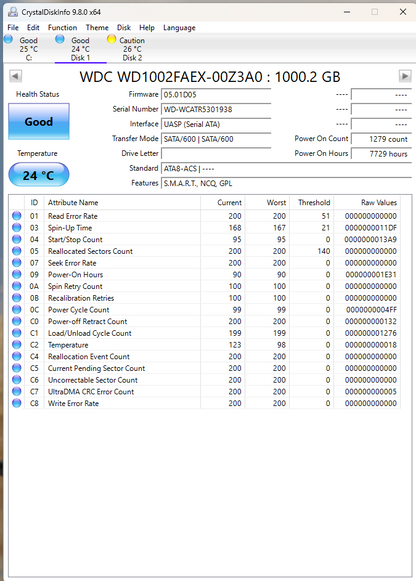This screenshot has width=416, height=581.
Task: Click the blue Good icon for C:
Action: pos(8,39)
